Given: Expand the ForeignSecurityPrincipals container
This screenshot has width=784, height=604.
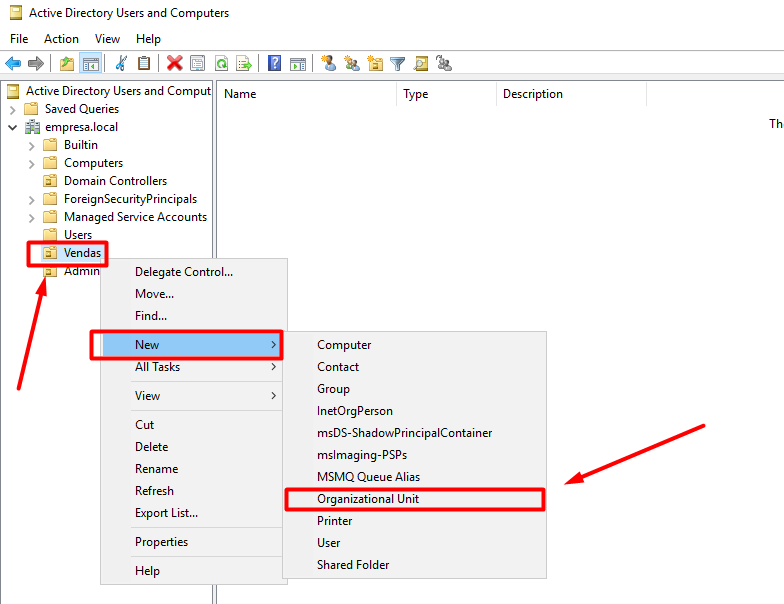Looking at the screenshot, I should (32, 200).
